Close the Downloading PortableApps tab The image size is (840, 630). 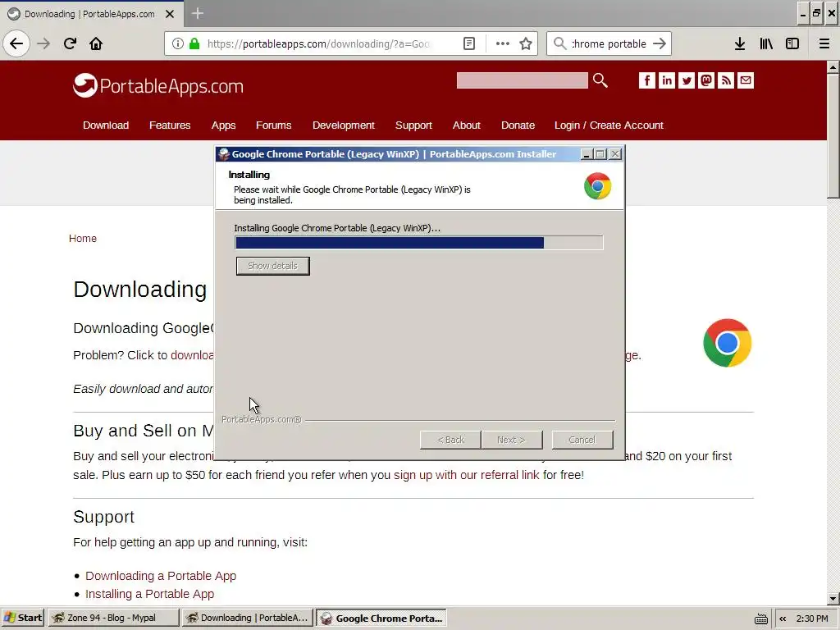coord(170,14)
